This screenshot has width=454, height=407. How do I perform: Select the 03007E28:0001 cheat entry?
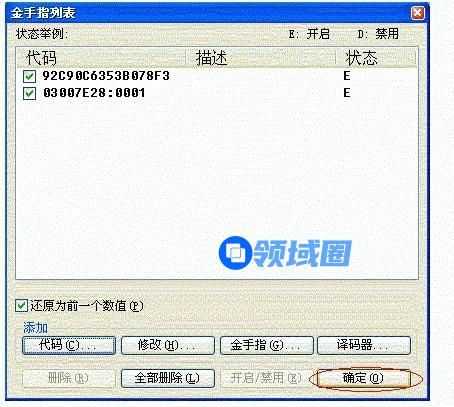click(x=94, y=93)
